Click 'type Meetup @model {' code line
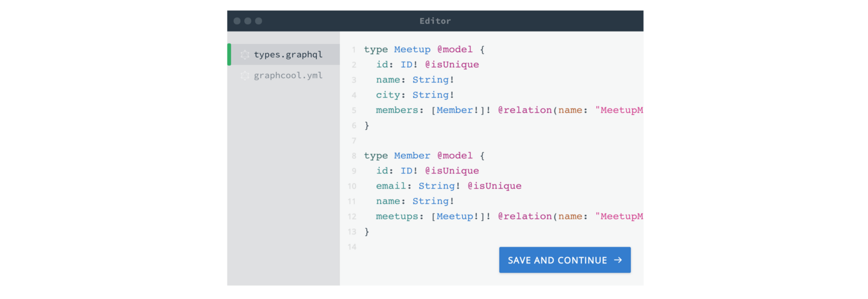The width and height of the screenshot is (868, 299). (424, 49)
